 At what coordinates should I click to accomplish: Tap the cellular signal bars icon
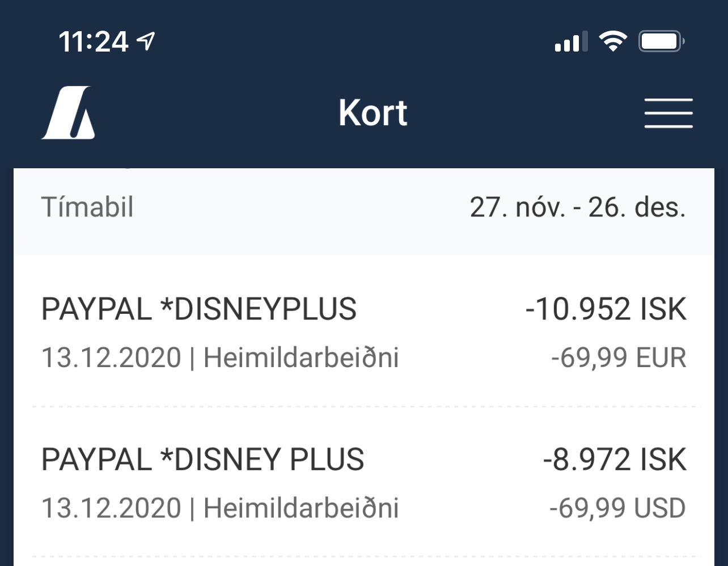point(570,42)
